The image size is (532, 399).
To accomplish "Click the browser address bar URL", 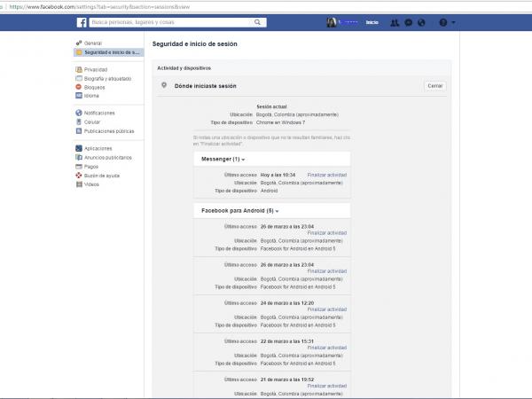I will pyautogui.click(x=99, y=7).
